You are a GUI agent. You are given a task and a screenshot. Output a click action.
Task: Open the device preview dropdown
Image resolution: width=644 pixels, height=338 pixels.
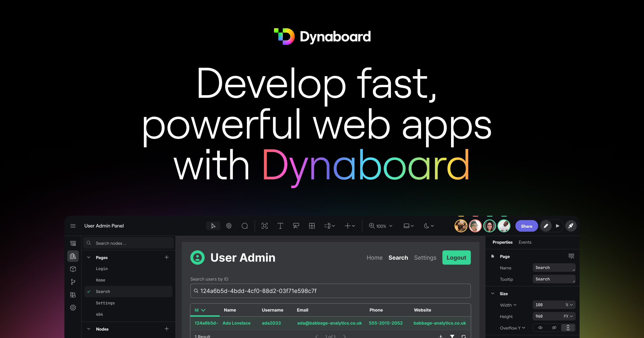(408, 226)
